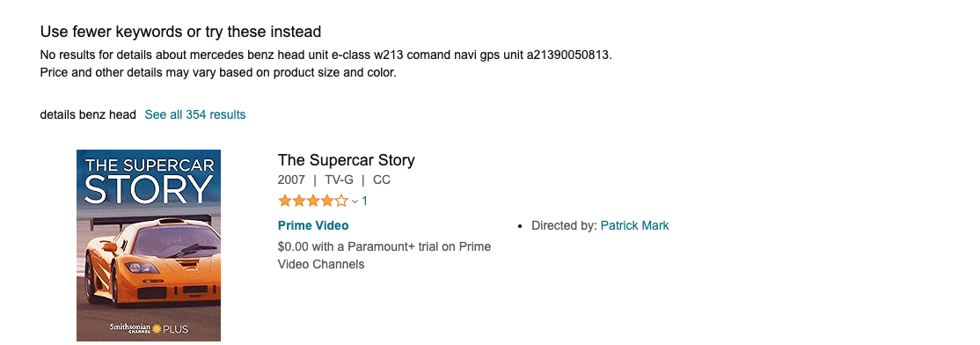
Task: Click the Use fewer keywords heading
Action: (180, 32)
